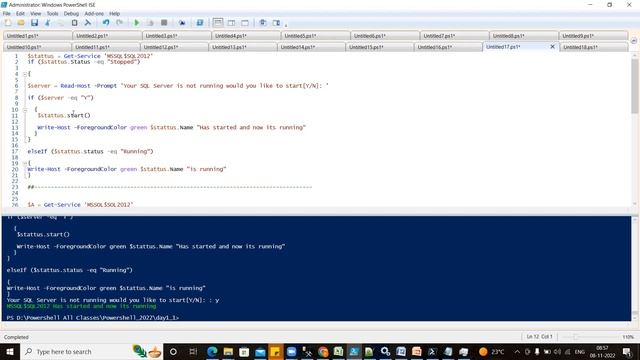Open Google Chrome from the taskbar
Screen dimensions: 640x360
(323, 351)
